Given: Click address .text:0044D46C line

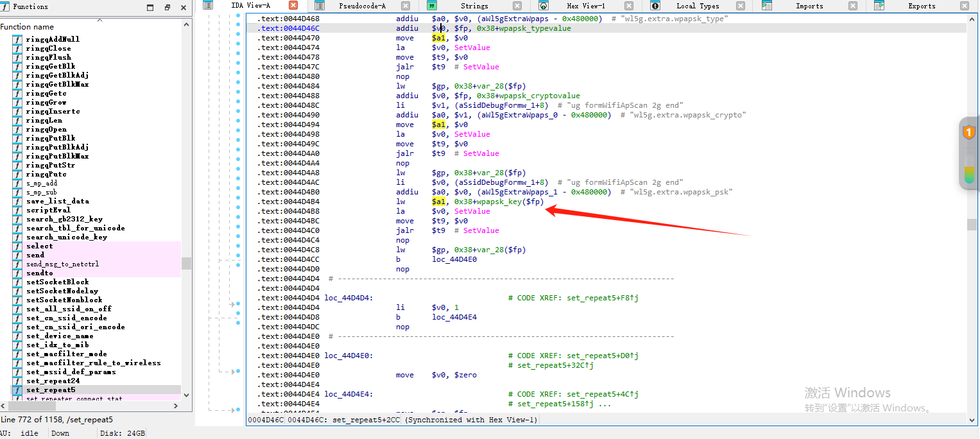Looking at the screenshot, I should (x=606, y=28).
